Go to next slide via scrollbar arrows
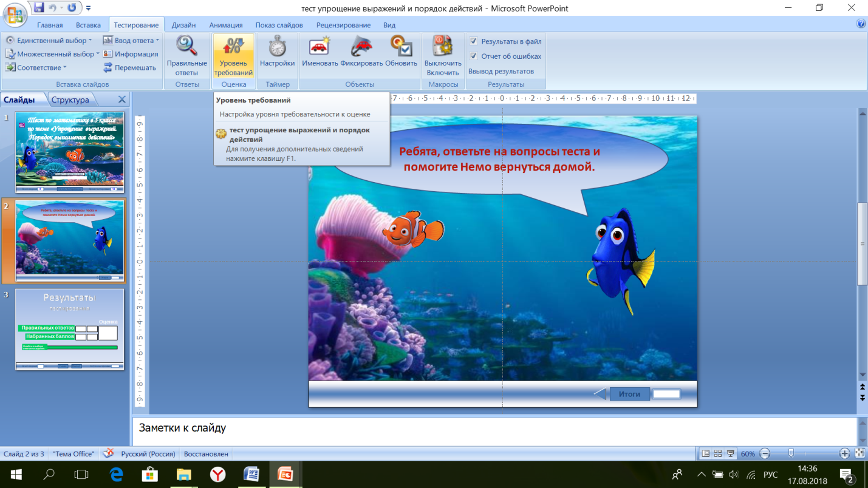This screenshot has height=488, width=868. [862, 397]
